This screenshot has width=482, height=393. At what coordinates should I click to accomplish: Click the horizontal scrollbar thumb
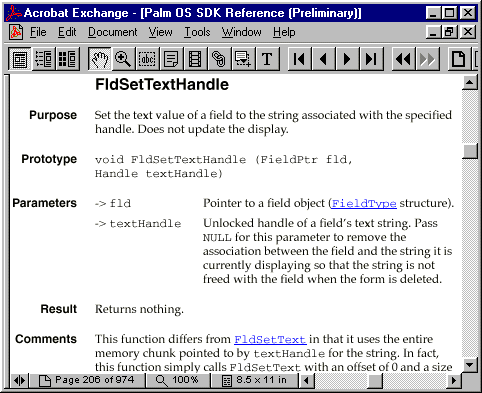[375, 380]
